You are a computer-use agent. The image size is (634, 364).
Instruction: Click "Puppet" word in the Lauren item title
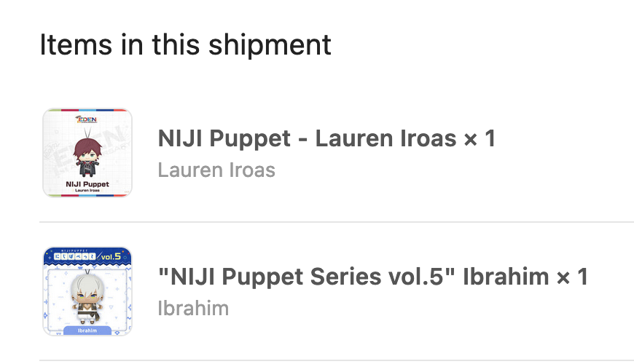(x=250, y=139)
